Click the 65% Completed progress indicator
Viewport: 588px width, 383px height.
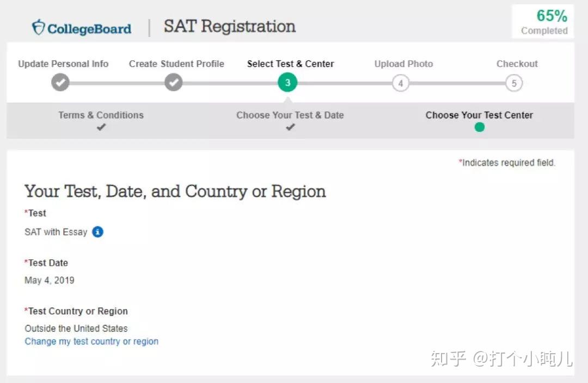pyautogui.click(x=543, y=22)
